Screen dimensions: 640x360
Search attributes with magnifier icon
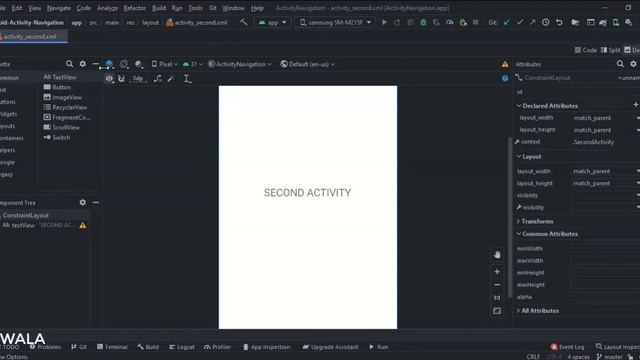click(620, 64)
